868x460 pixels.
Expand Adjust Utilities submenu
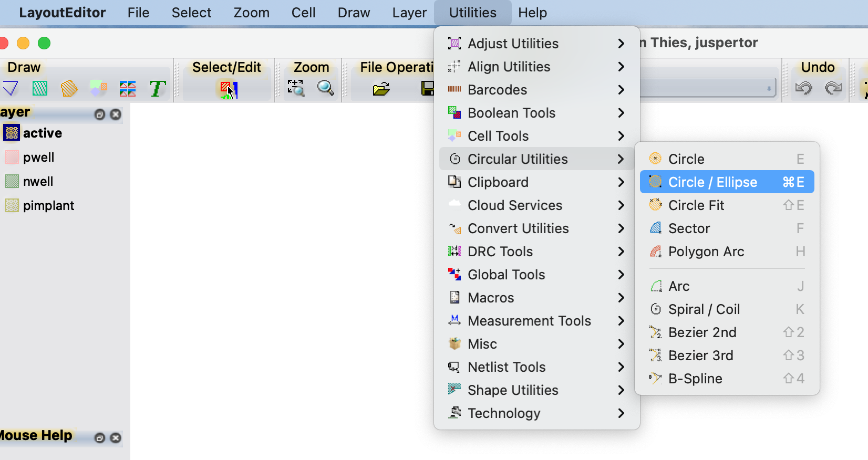point(537,44)
